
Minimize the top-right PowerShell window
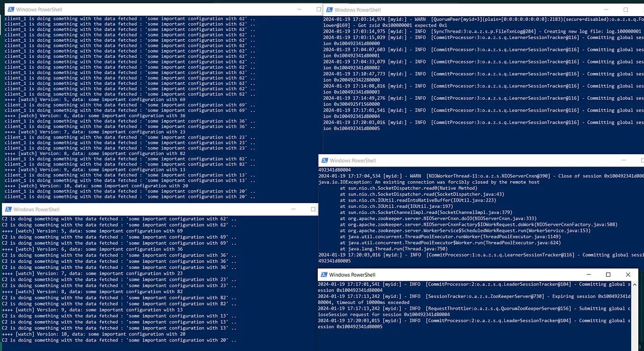coord(606,9)
